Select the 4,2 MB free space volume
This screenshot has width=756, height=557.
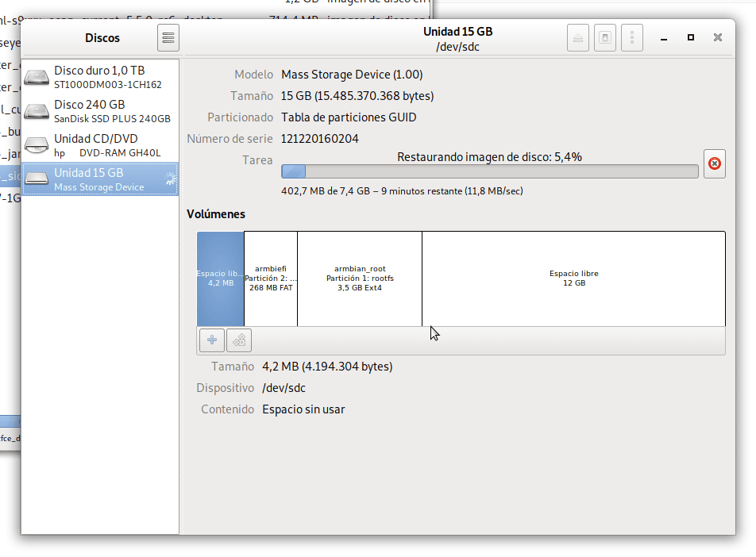220,278
